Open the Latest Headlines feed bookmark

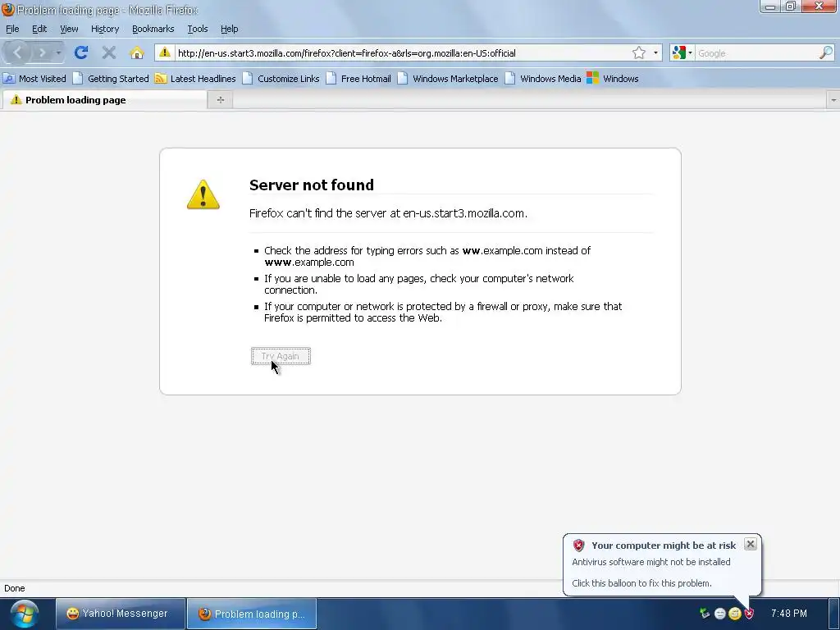coord(195,79)
